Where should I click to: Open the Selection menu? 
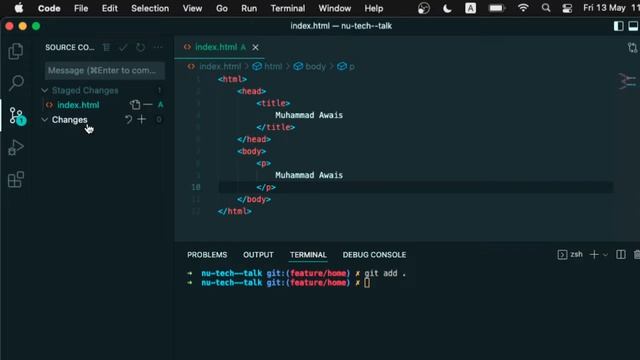click(150, 8)
